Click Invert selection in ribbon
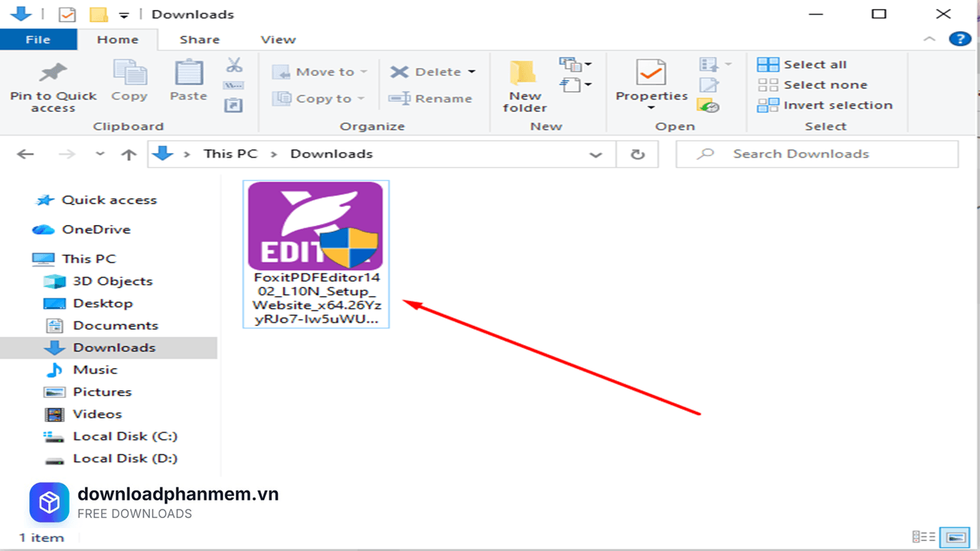 tap(838, 106)
